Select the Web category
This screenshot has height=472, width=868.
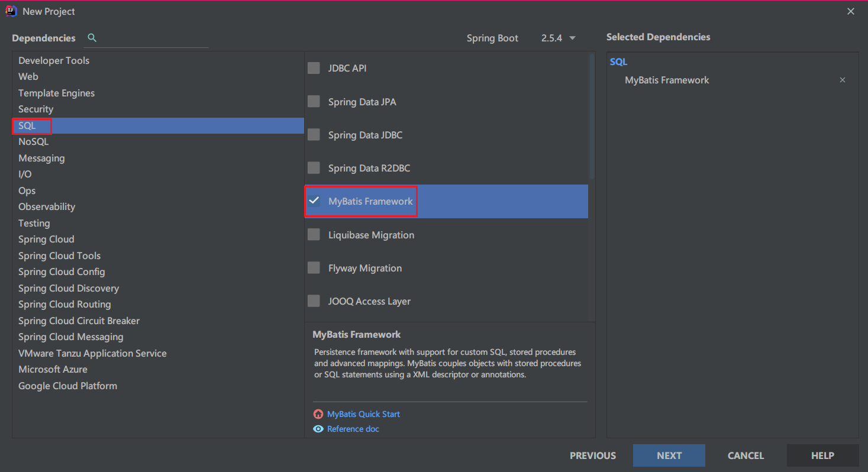pos(158,76)
